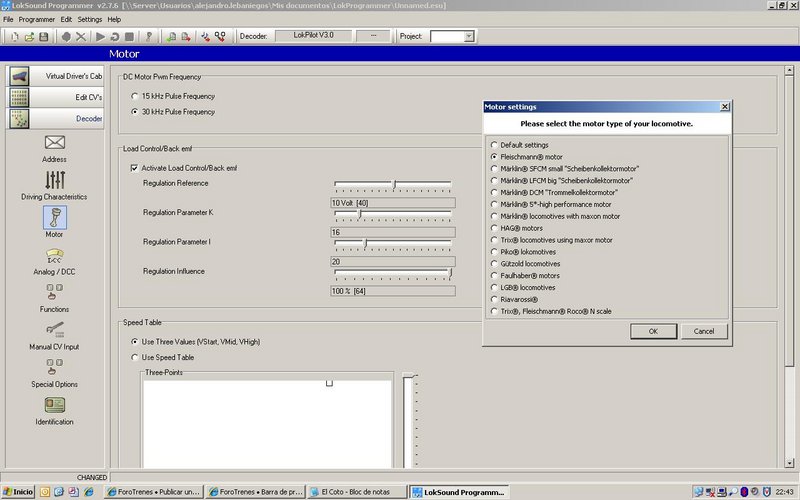Viewport: 800px width, 500px height.
Task: Toggle Activate Load Control/Back emf checkbox
Action: pos(134,168)
